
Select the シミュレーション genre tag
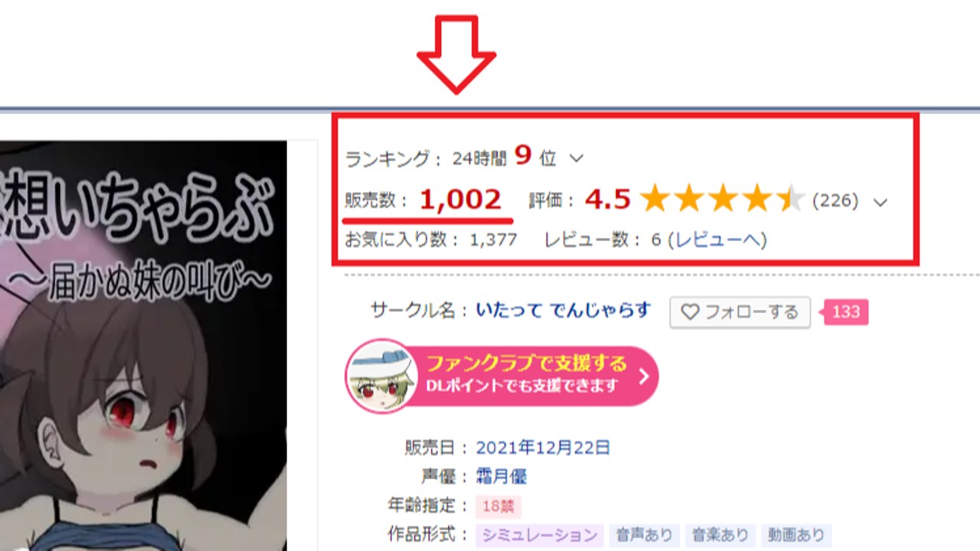(540, 535)
